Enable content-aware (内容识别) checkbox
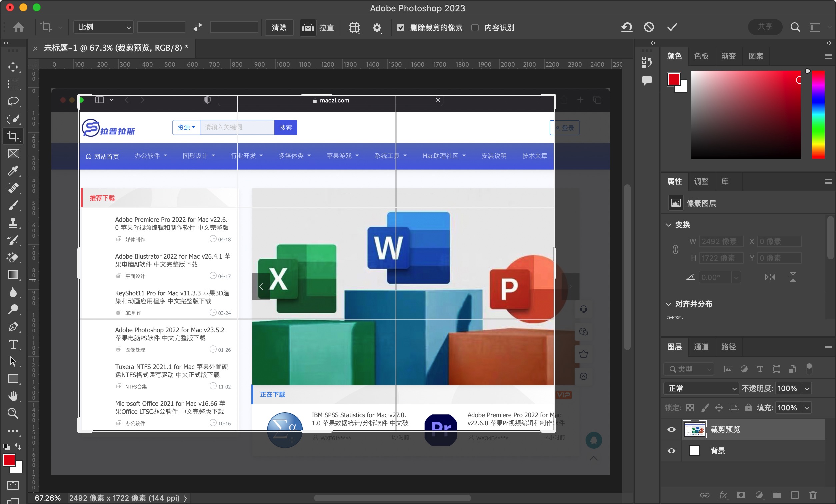This screenshot has width=836, height=504. click(x=475, y=28)
